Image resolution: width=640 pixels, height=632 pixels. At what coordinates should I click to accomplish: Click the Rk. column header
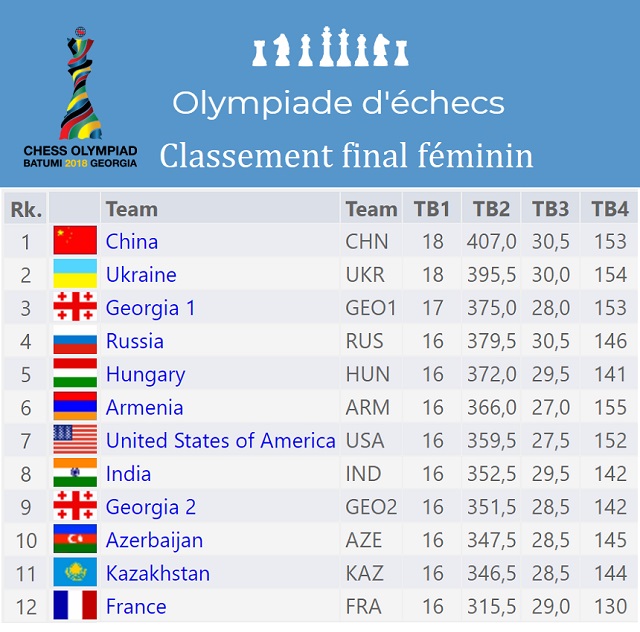pyautogui.click(x=25, y=209)
